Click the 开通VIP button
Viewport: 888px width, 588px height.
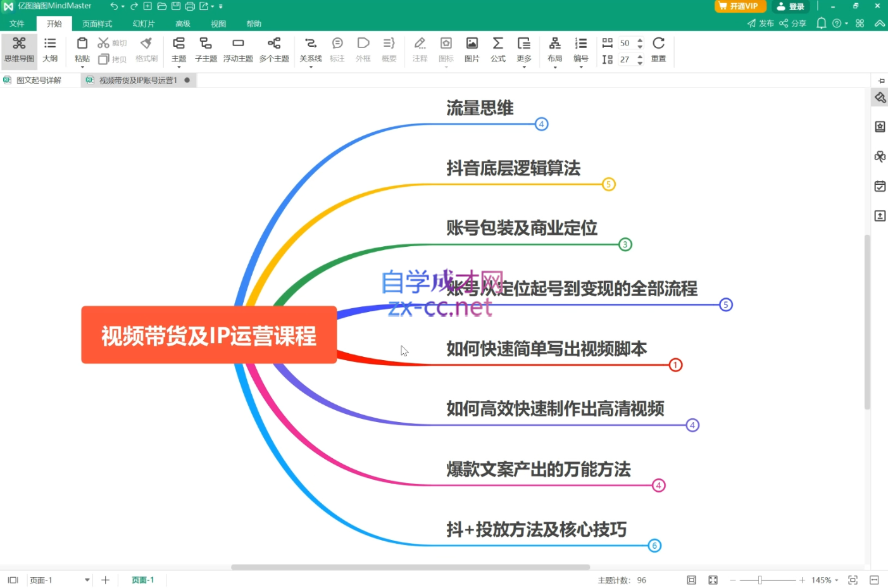[x=740, y=6]
